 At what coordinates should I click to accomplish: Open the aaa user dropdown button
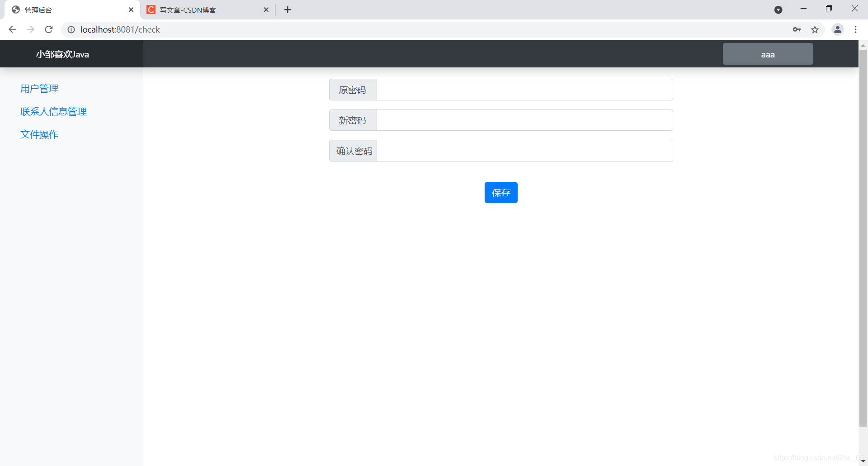click(768, 54)
